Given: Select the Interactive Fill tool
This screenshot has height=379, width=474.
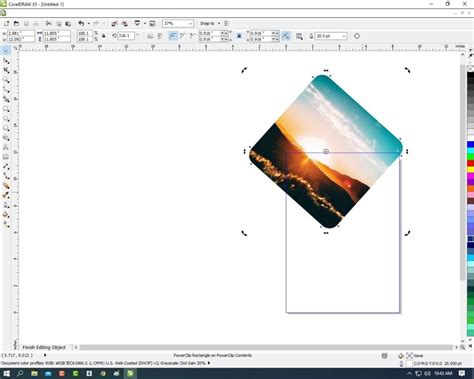Looking at the screenshot, I should click(6, 224).
